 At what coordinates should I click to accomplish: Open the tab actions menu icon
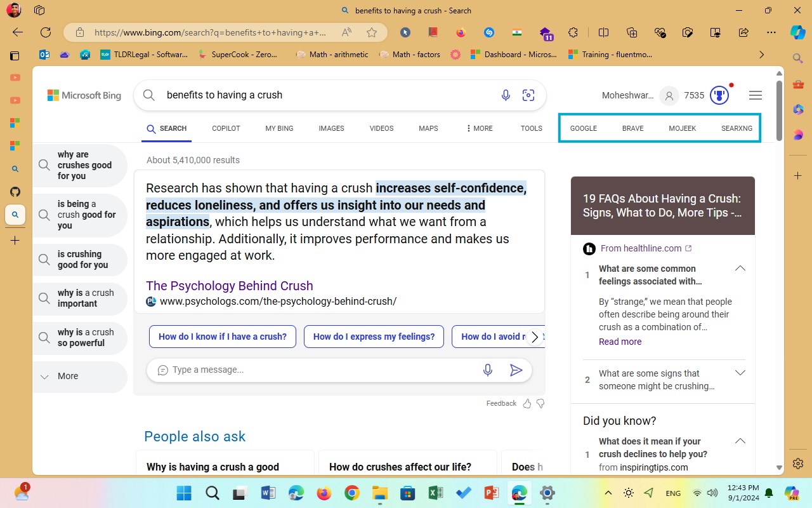(x=15, y=55)
